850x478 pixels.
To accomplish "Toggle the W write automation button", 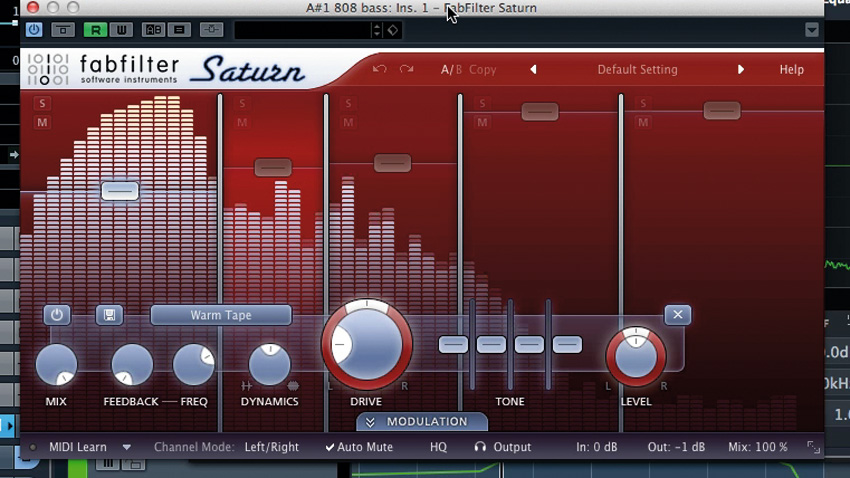I will [x=121, y=30].
